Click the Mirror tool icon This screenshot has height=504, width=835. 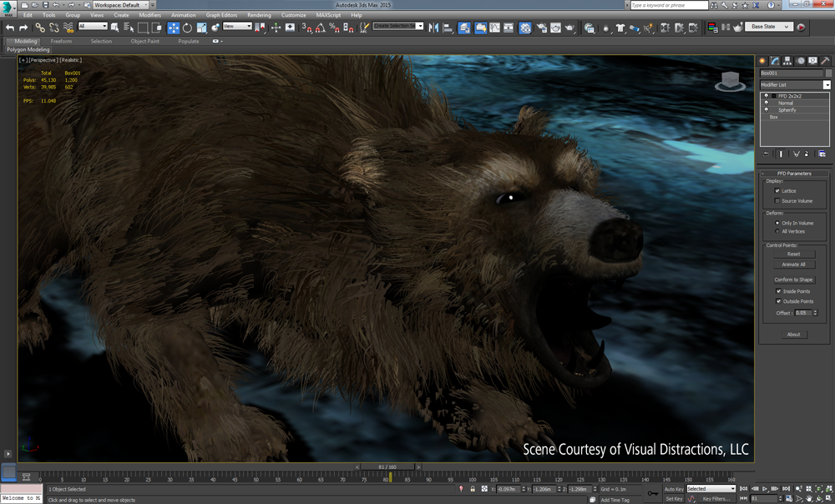click(x=433, y=28)
